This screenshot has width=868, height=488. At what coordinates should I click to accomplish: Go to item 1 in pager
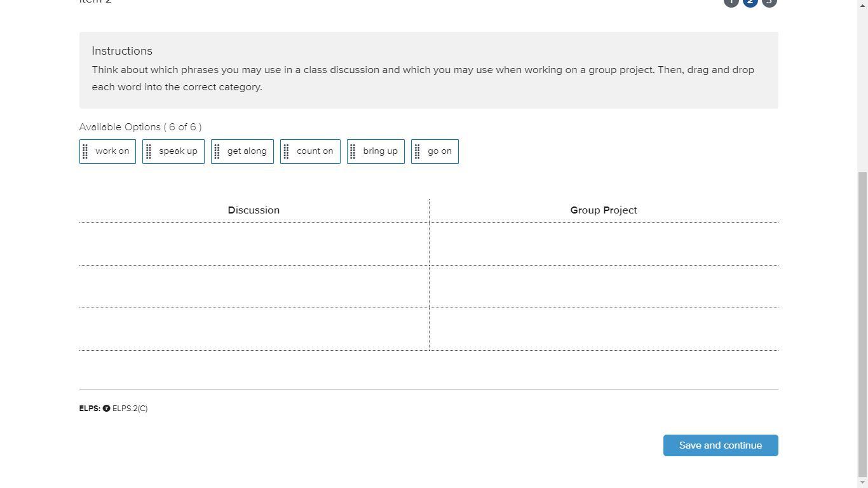point(731,2)
